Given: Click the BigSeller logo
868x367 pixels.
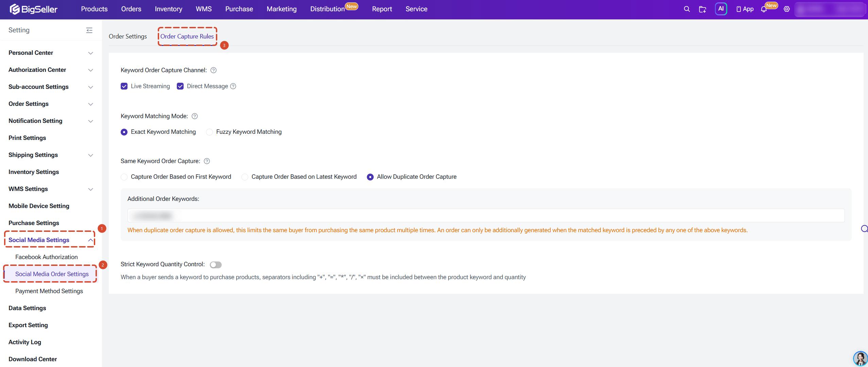Looking at the screenshot, I should [33, 9].
